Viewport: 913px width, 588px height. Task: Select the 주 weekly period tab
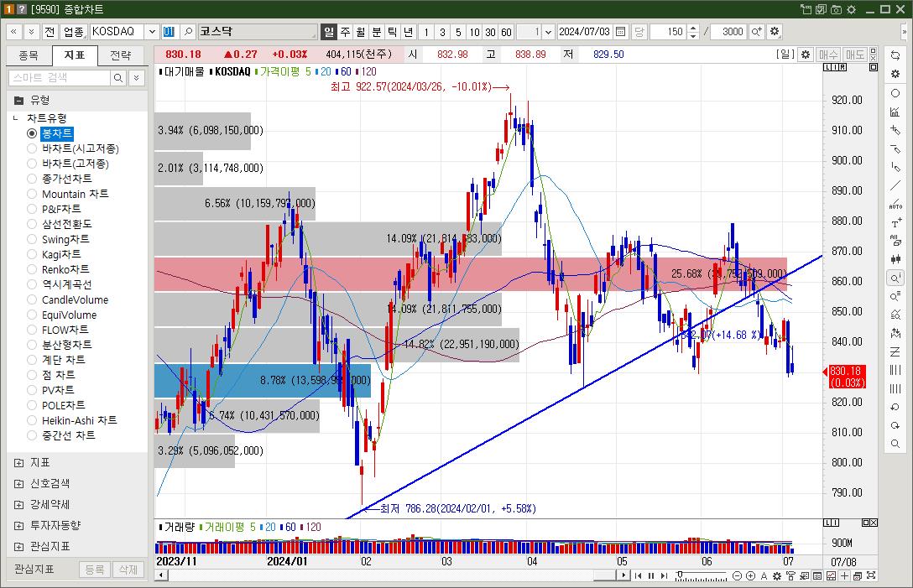point(345,31)
